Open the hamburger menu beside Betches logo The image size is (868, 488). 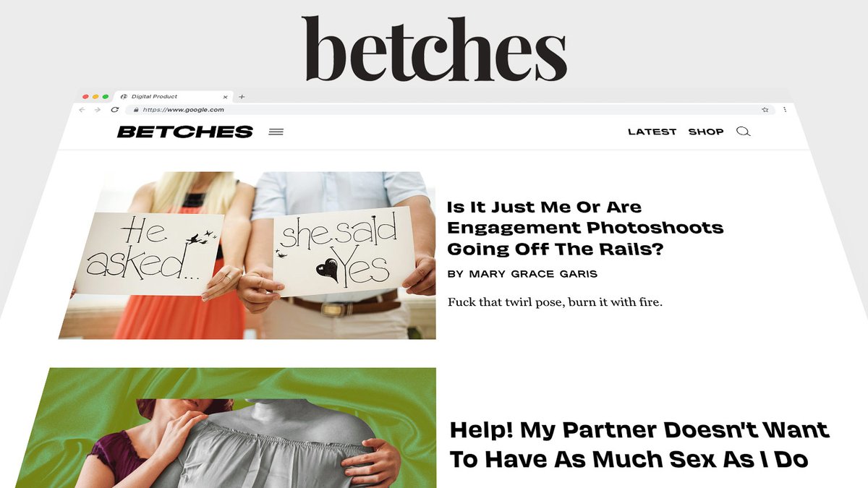[276, 132]
